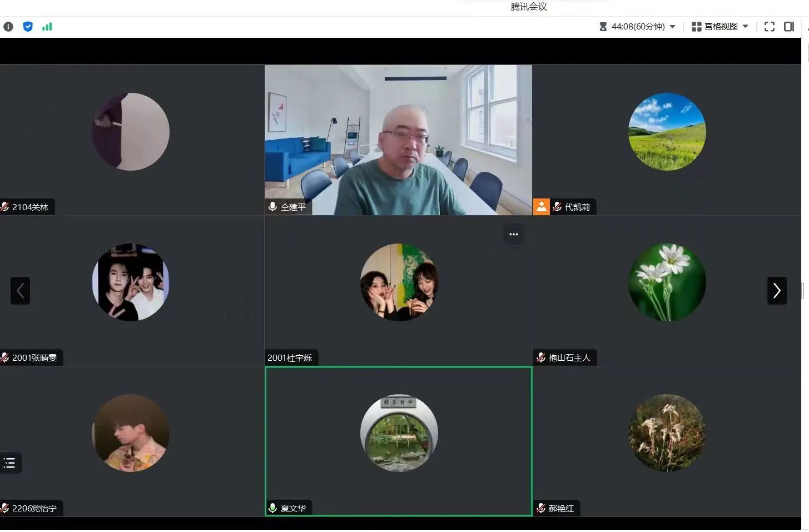Click the meeting info icon
Viewport: 809px width, 532px height.
click(x=8, y=27)
